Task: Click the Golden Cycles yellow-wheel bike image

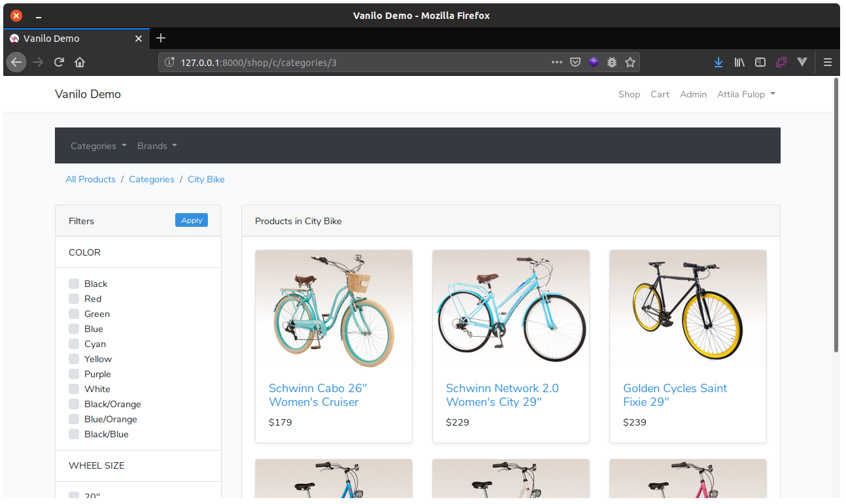Action: pos(688,309)
